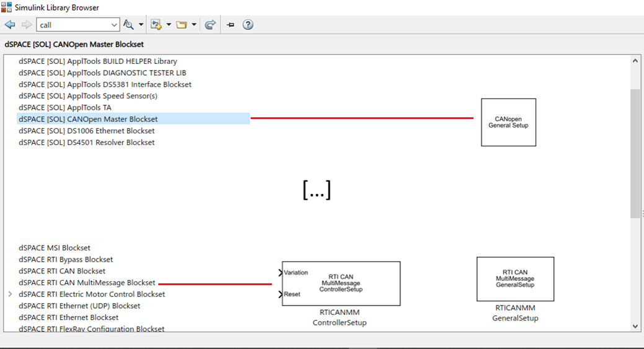Screen dimensions: 644x349
Task: Toggle the stay-on-top pin icon
Action: (231, 25)
